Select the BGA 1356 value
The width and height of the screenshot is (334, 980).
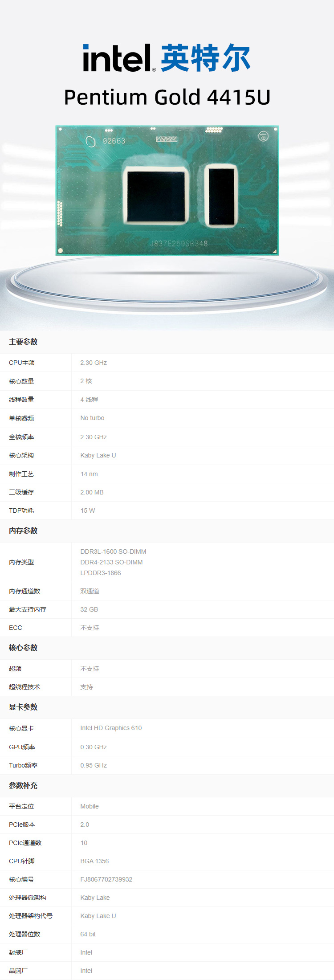coord(94,861)
